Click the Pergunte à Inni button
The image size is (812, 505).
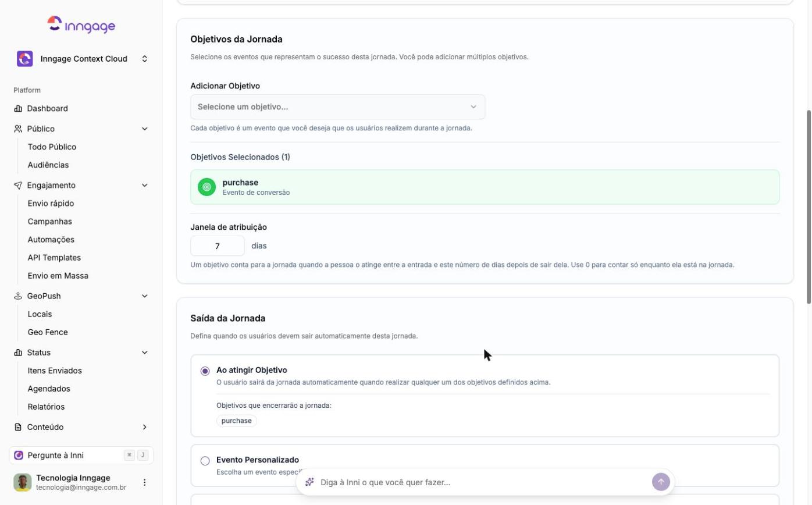click(81, 456)
